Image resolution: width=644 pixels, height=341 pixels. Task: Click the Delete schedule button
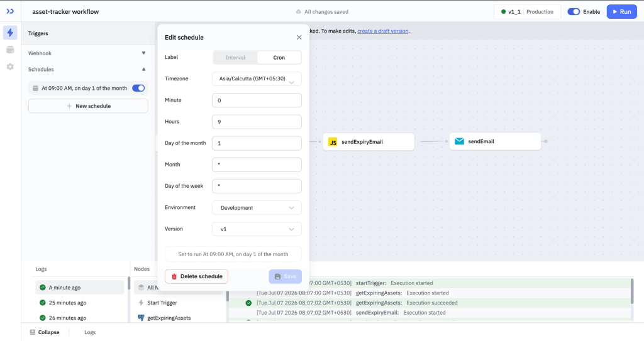pos(196,276)
